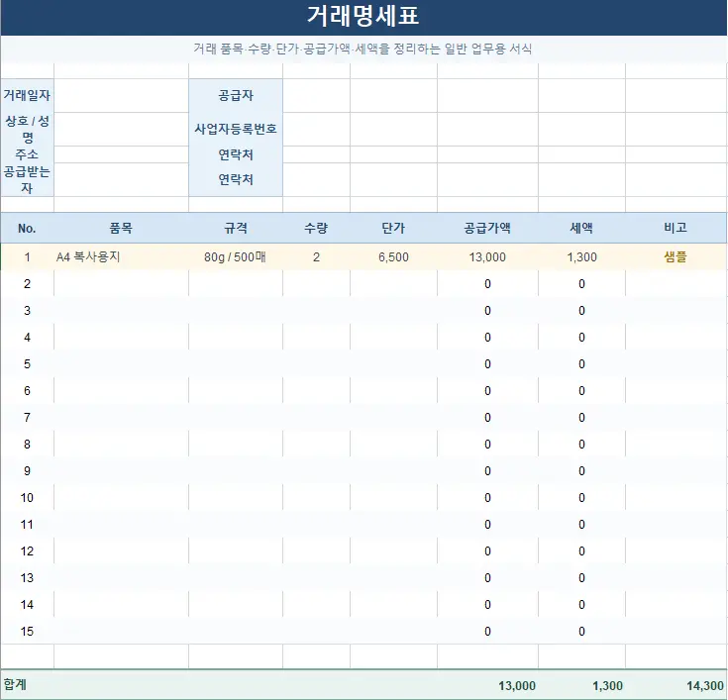This screenshot has width=728, height=700.
Task: Select the 80g / 500매 spec cell
Action: coord(236,256)
